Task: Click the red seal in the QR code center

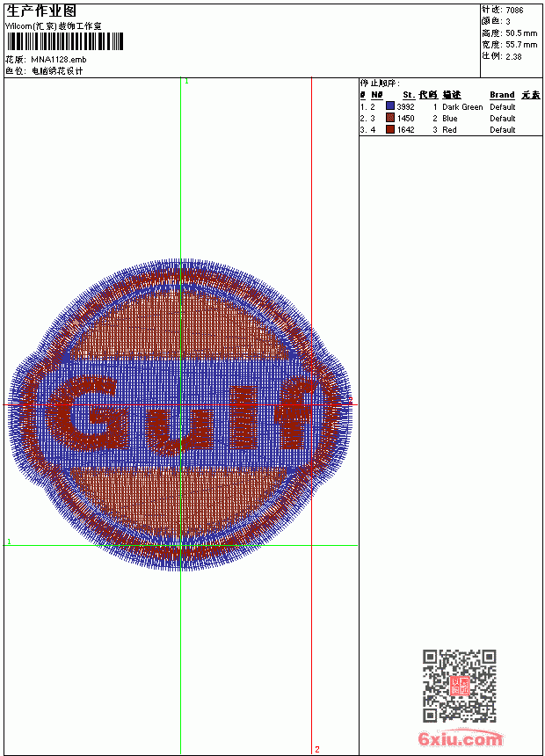Action: [460, 686]
